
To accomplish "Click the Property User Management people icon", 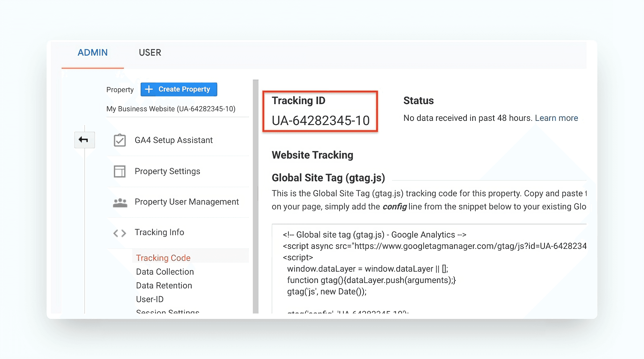I will click(x=120, y=203).
